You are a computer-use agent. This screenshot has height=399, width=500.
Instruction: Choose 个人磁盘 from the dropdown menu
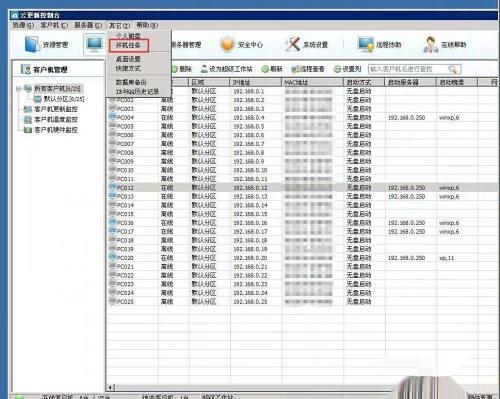pos(128,36)
